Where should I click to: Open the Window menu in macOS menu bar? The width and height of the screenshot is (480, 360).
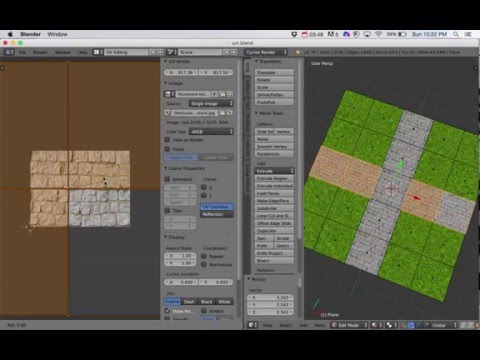click(x=57, y=34)
